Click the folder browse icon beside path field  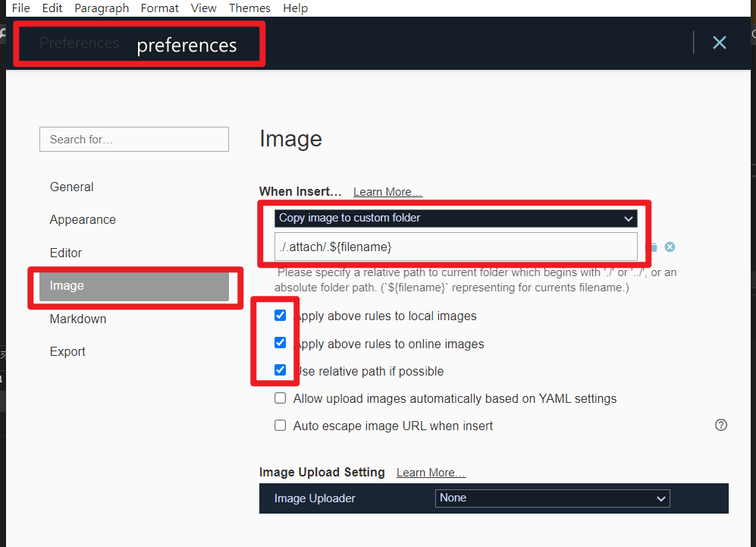[x=654, y=247]
